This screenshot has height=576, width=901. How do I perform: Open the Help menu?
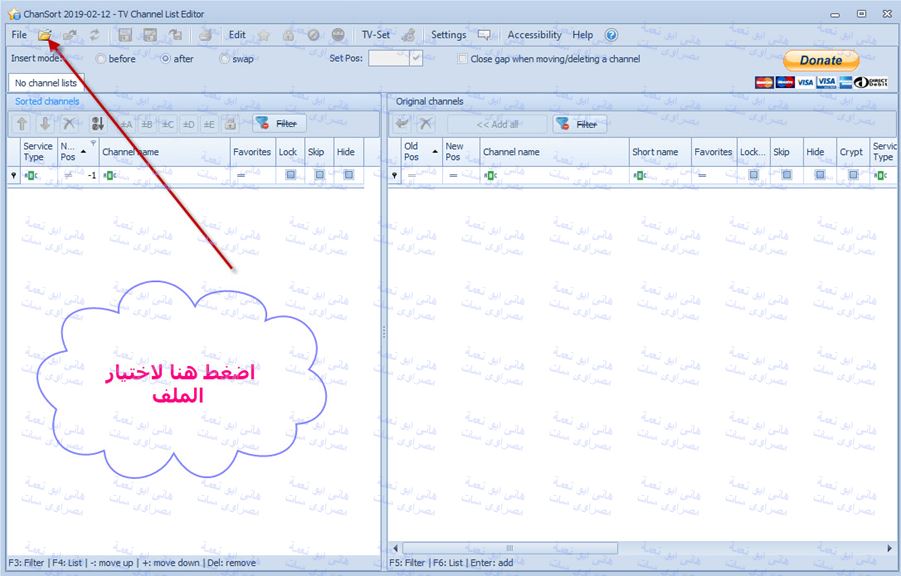coord(583,35)
